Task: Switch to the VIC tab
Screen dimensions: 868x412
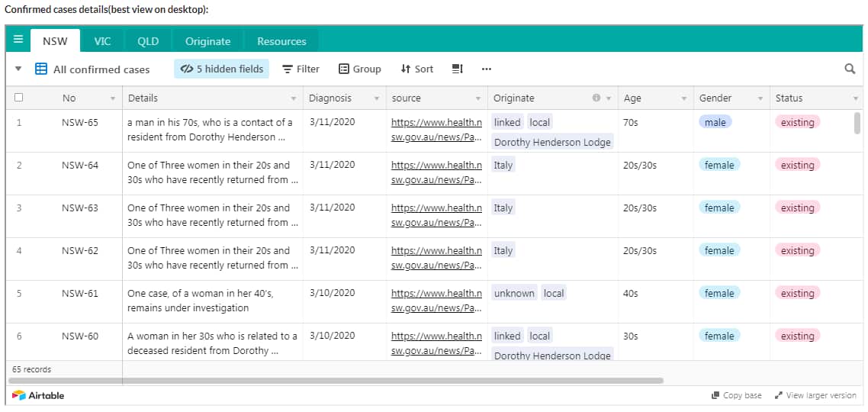Action: pyautogui.click(x=102, y=41)
